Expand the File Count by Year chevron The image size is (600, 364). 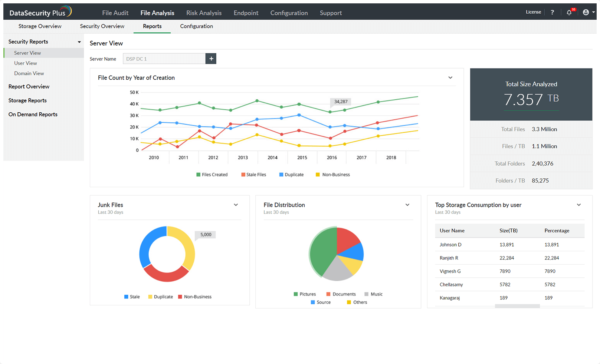tap(450, 78)
